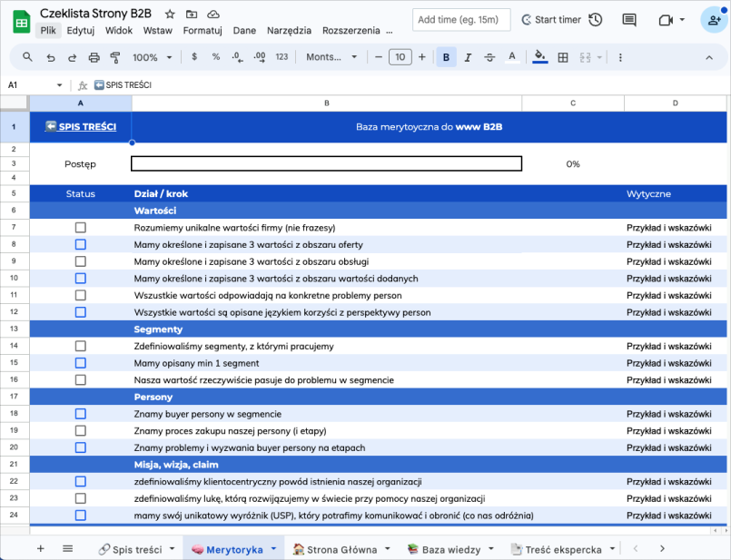The image size is (731, 560).
Task: Tick 'Mamy opisany min 1 segment' checkbox
Action: pos(81,363)
